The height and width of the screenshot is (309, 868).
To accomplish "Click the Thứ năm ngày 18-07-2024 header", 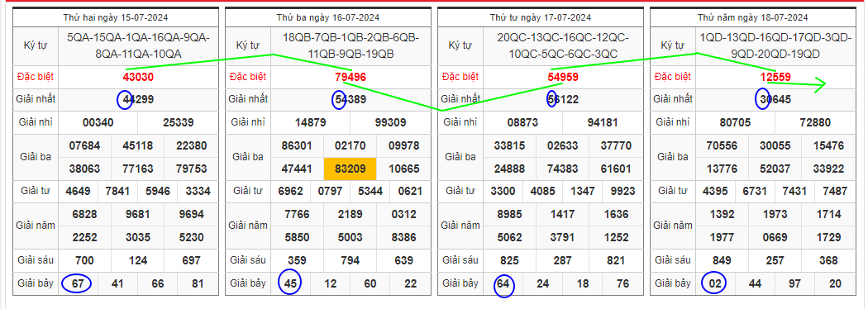I will pyautogui.click(x=753, y=17).
